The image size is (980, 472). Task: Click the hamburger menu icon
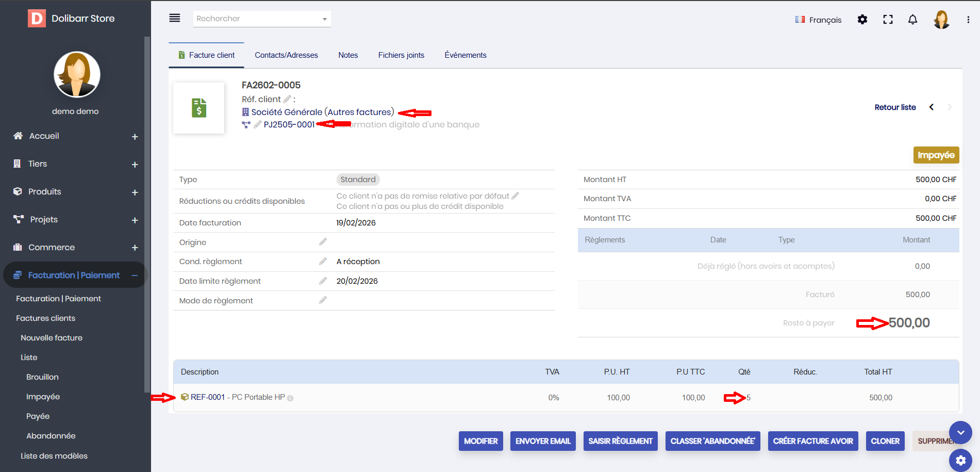click(175, 18)
